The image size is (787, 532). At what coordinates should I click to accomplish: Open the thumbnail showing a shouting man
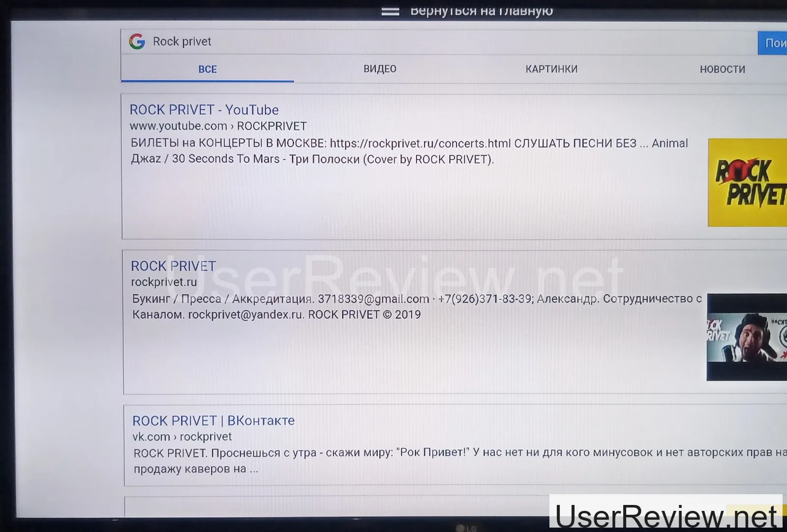coord(746,337)
